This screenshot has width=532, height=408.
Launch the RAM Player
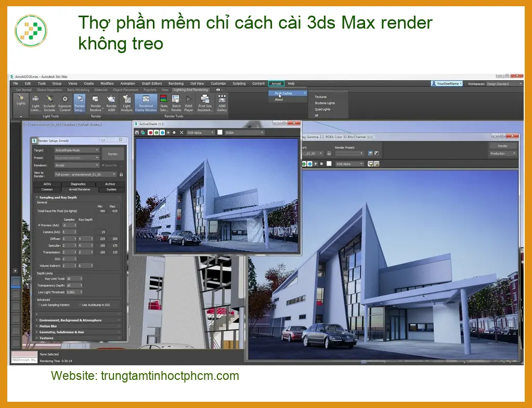coord(189,103)
